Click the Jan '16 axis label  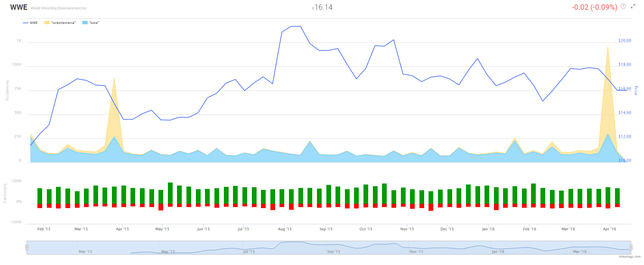(x=488, y=229)
